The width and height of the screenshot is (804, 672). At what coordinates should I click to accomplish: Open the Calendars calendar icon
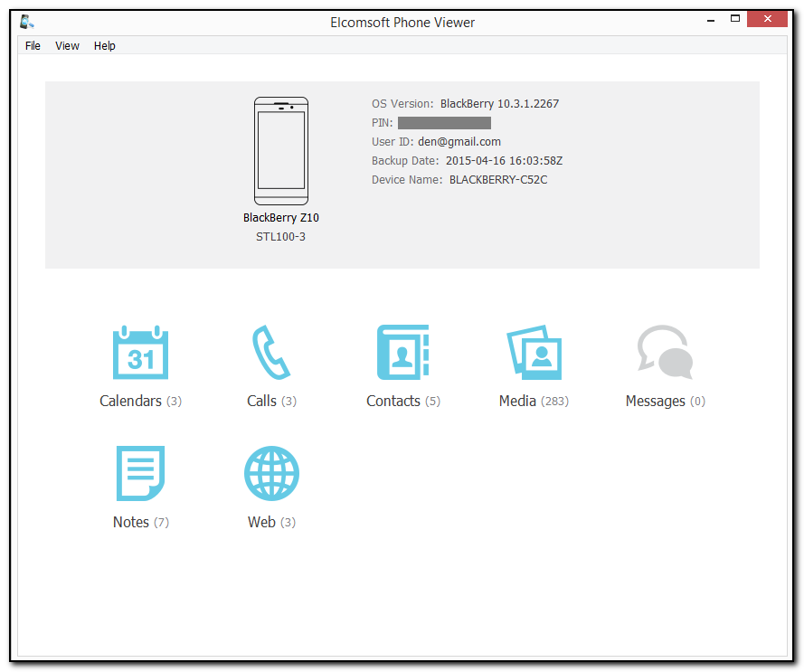pyautogui.click(x=140, y=353)
